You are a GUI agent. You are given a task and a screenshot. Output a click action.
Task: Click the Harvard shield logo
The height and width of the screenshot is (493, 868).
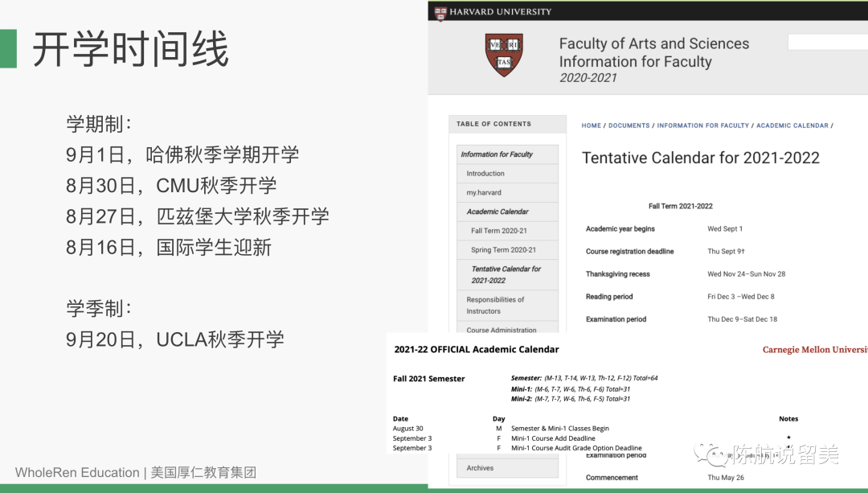(x=504, y=55)
